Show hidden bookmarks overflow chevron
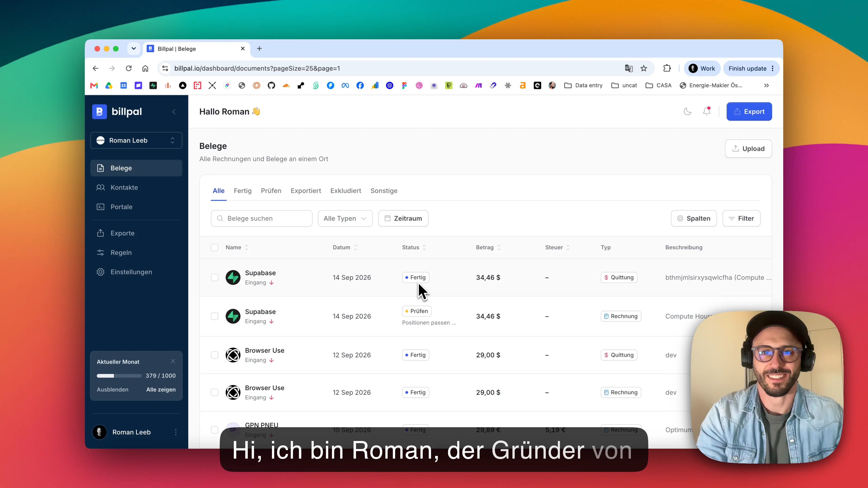868x488 pixels. (766, 86)
